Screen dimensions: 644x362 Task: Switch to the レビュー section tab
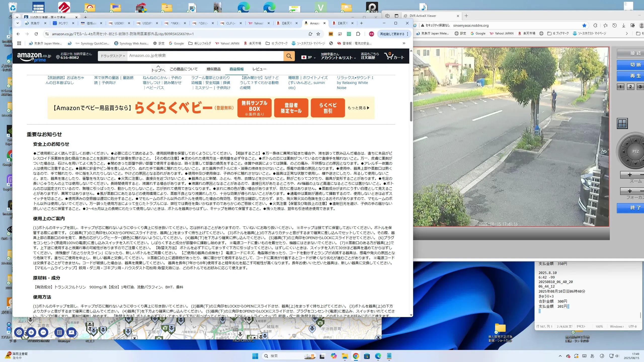coord(259,69)
